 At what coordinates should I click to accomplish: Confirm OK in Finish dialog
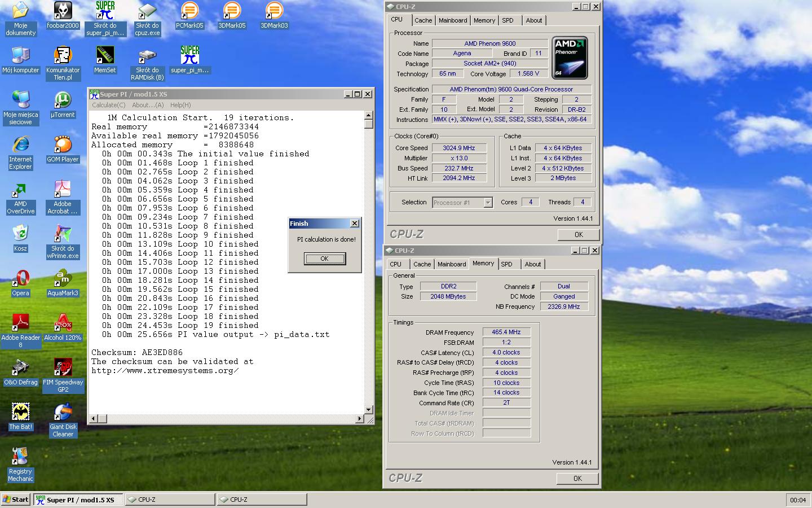[x=324, y=259]
